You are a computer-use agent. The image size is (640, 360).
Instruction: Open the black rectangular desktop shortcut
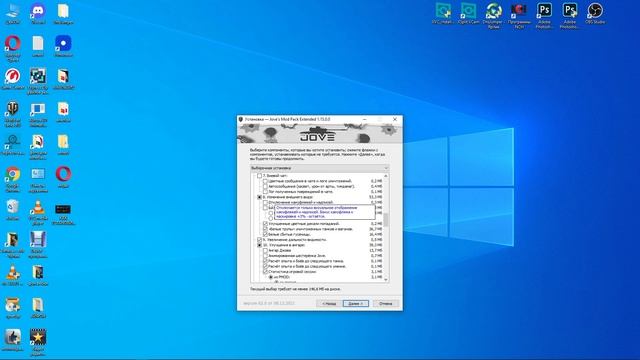(x=63, y=214)
